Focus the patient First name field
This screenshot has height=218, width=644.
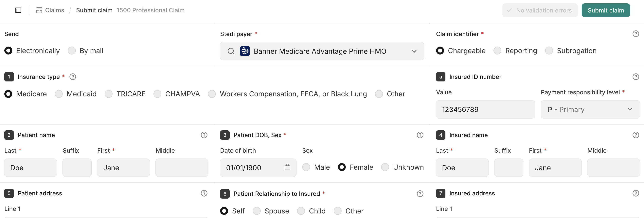(x=123, y=168)
